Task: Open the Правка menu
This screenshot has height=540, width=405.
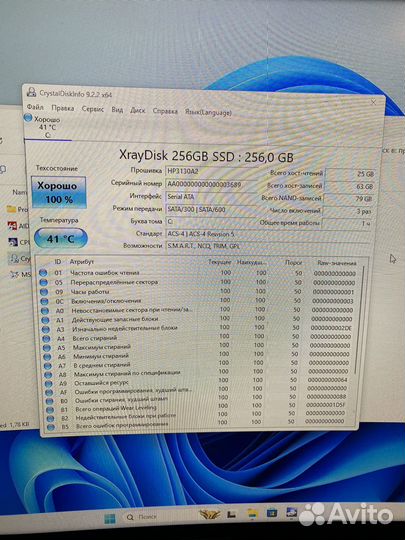Action: pos(63,108)
